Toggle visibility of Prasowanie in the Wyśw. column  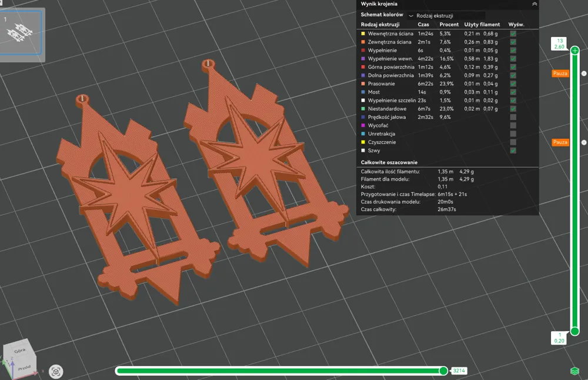[513, 84]
